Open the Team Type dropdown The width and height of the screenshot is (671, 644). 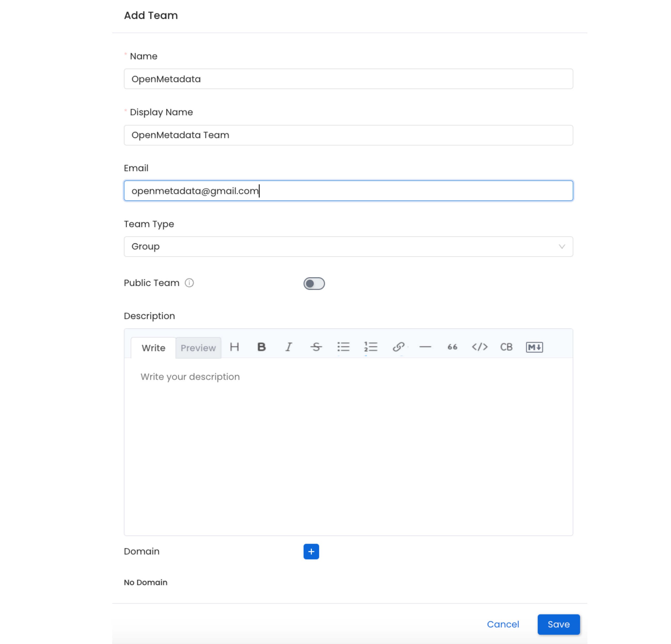(348, 246)
